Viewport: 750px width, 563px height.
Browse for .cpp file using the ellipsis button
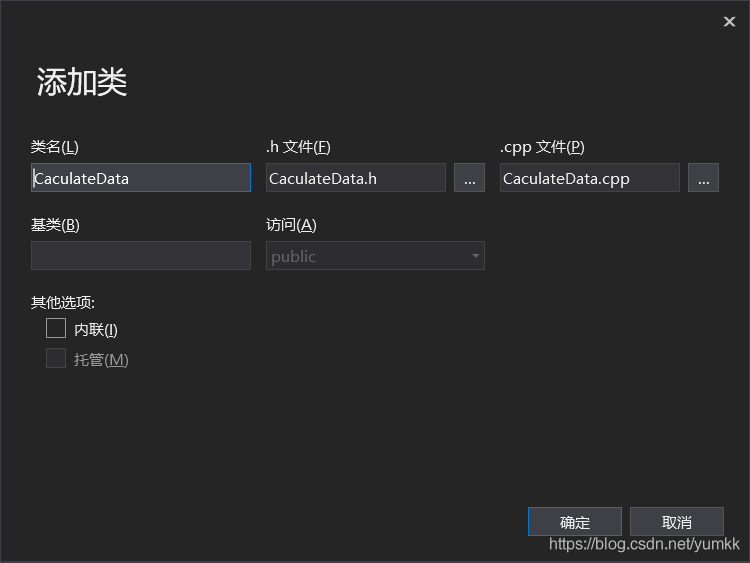coord(703,177)
